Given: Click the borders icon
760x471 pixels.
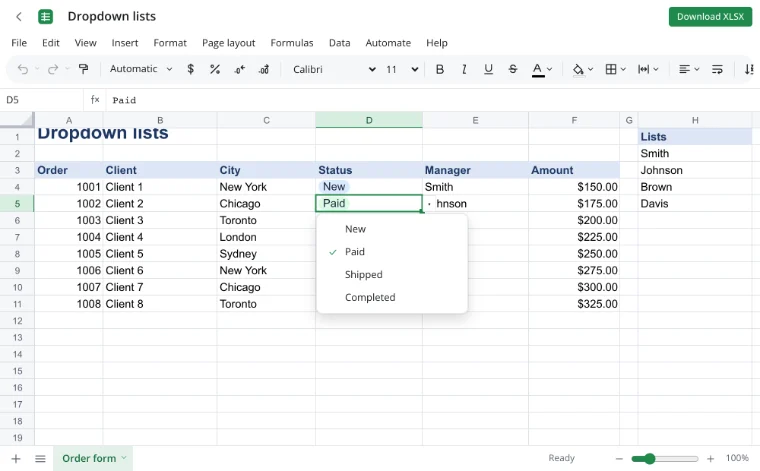Looking at the screenshot, I should point(611,69).
